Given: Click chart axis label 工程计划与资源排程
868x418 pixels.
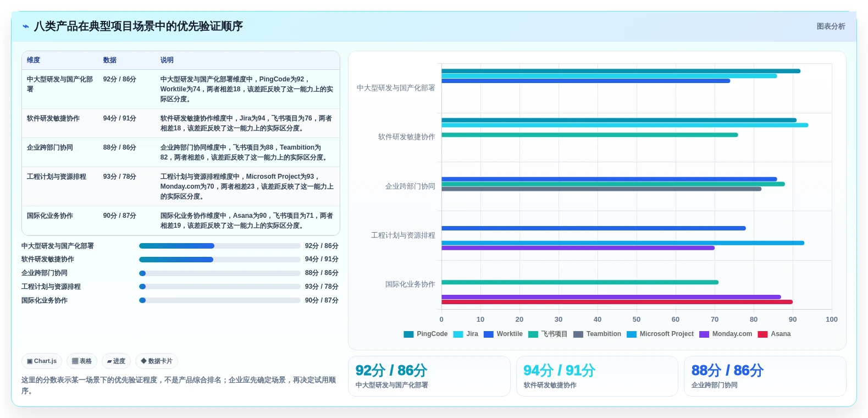Looking at the screenshot, I should tap(403, 235).
